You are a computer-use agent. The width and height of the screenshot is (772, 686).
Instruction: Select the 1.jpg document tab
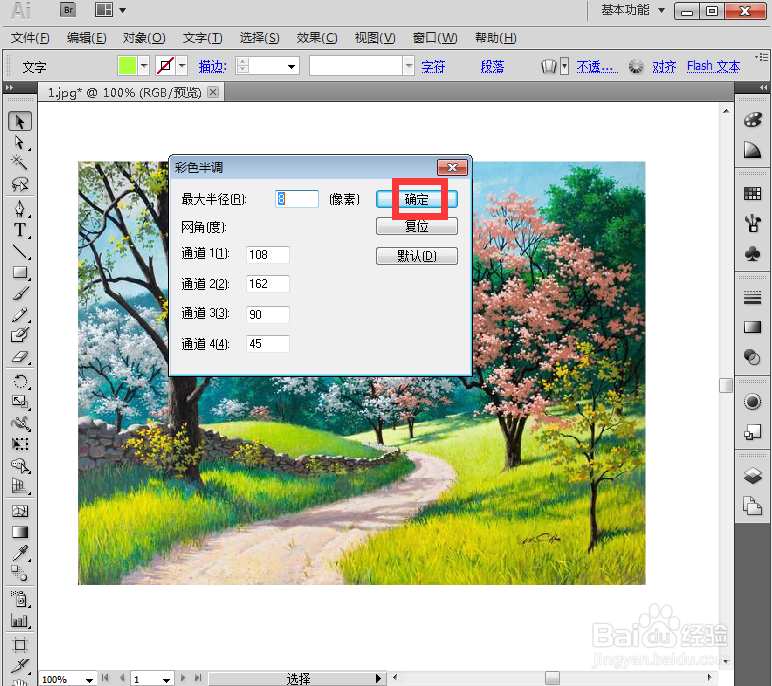pos(125,92)
